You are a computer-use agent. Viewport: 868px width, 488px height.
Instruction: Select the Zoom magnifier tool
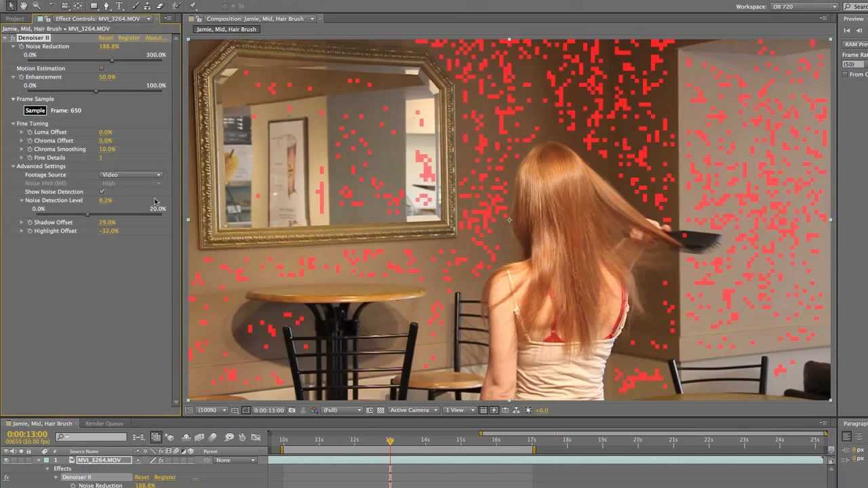[36, 5]
